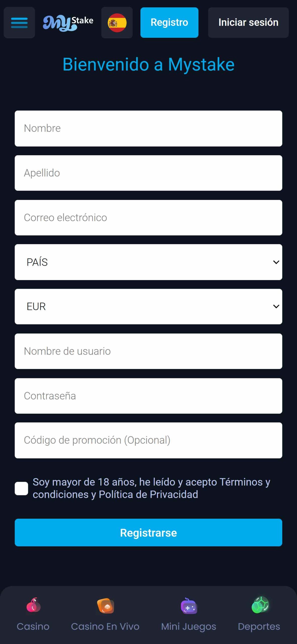The width and height of the screenshot is (297, 644).
Task: Tap the Casino cherry icon
Action: tap(33, 605)
